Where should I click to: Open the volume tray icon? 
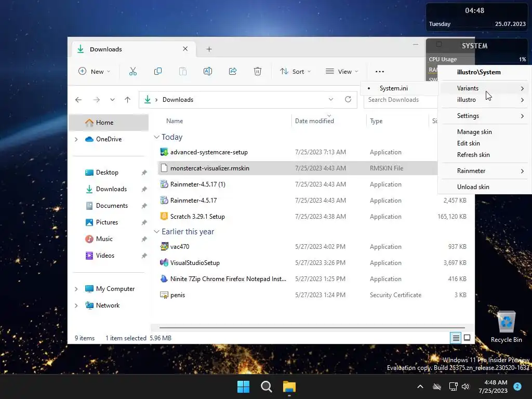[465, 387]
